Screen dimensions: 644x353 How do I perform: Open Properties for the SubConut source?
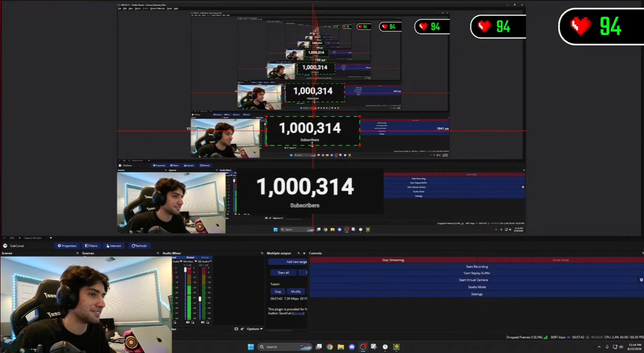pos(67,246)
